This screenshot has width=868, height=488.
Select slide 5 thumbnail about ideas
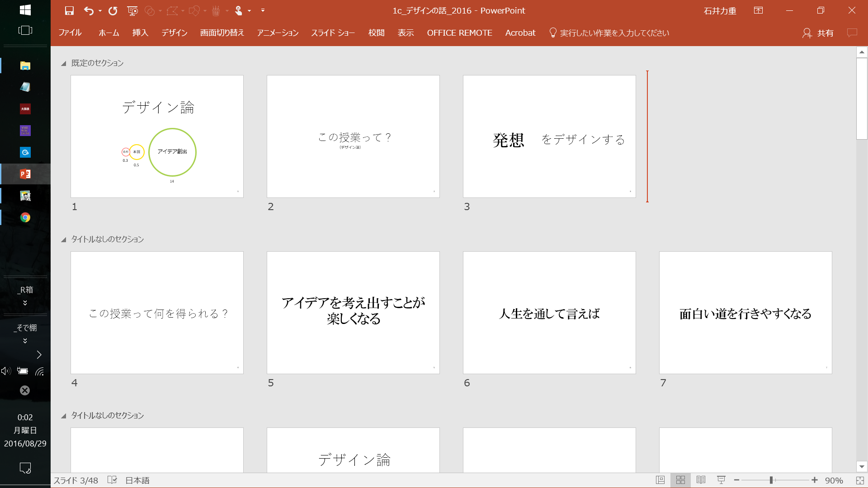353,312
